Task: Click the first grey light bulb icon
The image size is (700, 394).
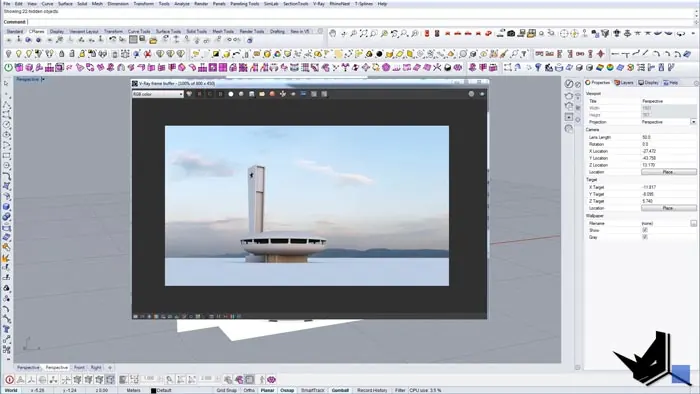Action: tap(8, 54)
